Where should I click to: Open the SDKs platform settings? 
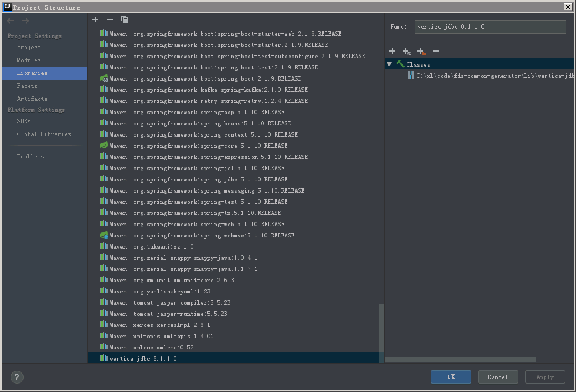point(24,121)
